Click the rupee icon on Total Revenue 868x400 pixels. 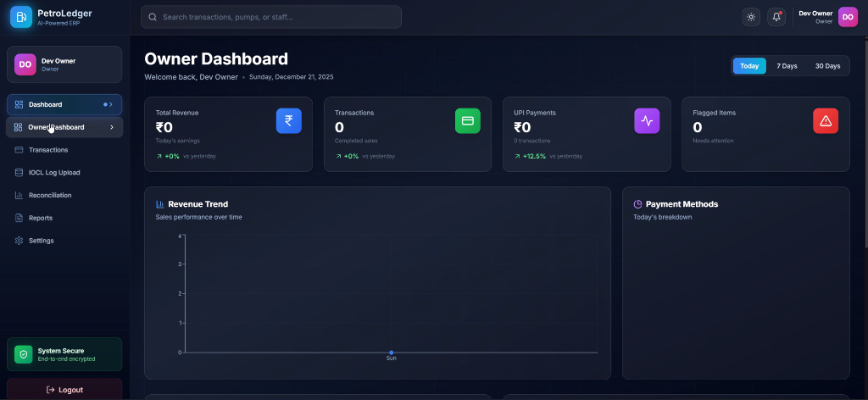(x=288, y=121)
